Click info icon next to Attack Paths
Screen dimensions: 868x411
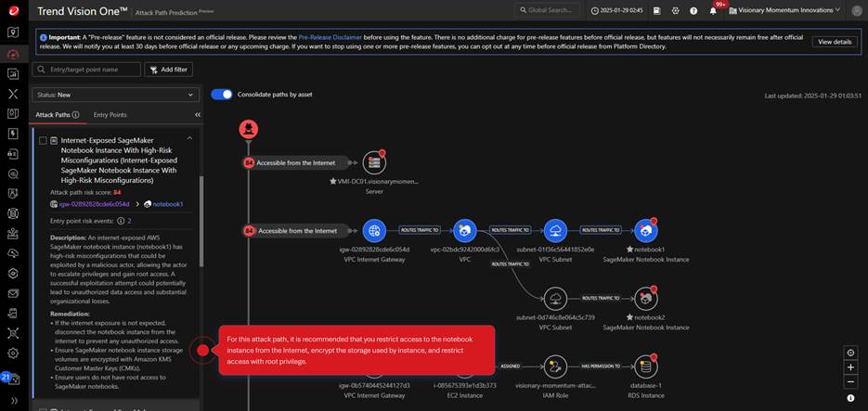[x=76, y=115]
